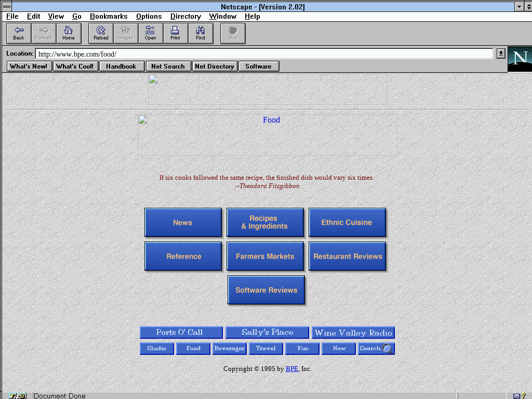Click the Netscape N logo

pos(520,59)
